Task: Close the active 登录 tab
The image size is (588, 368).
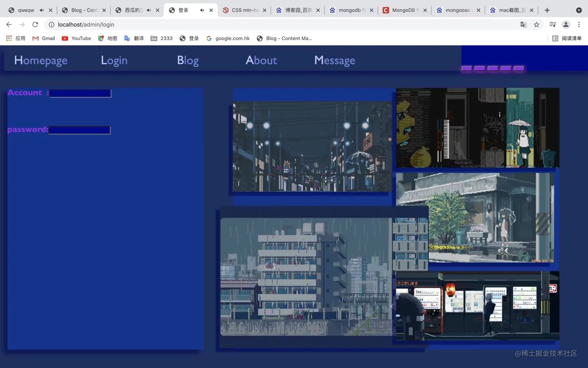Action: (x=211, y=10)
